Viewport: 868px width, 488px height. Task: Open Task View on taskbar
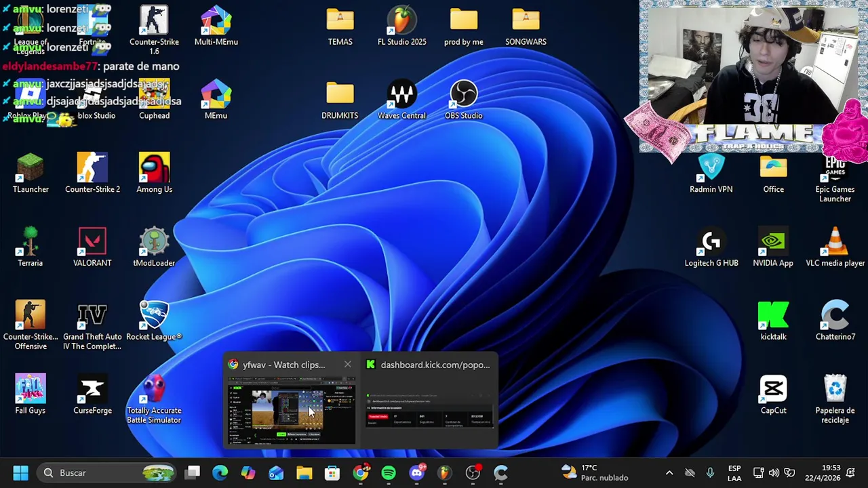click(x=193, y=473)
